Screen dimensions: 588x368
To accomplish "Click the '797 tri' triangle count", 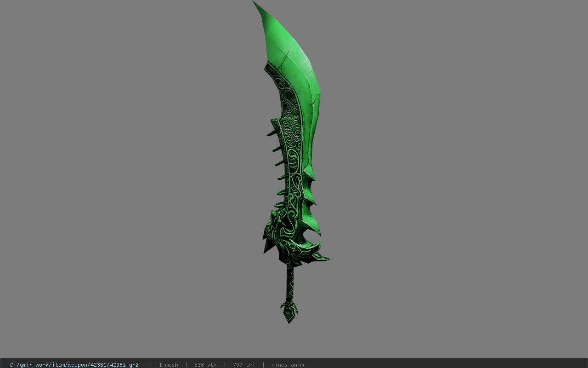I will coord(243,365).
